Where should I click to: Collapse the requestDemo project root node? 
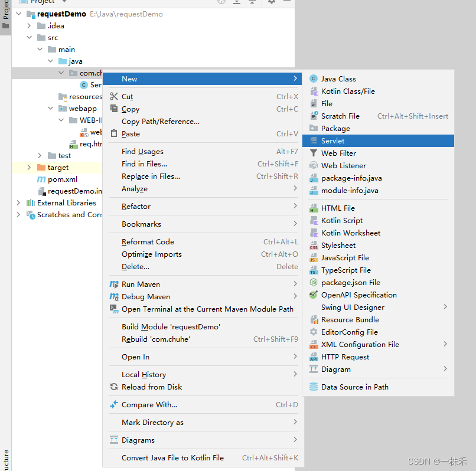[x=19, y=14]
